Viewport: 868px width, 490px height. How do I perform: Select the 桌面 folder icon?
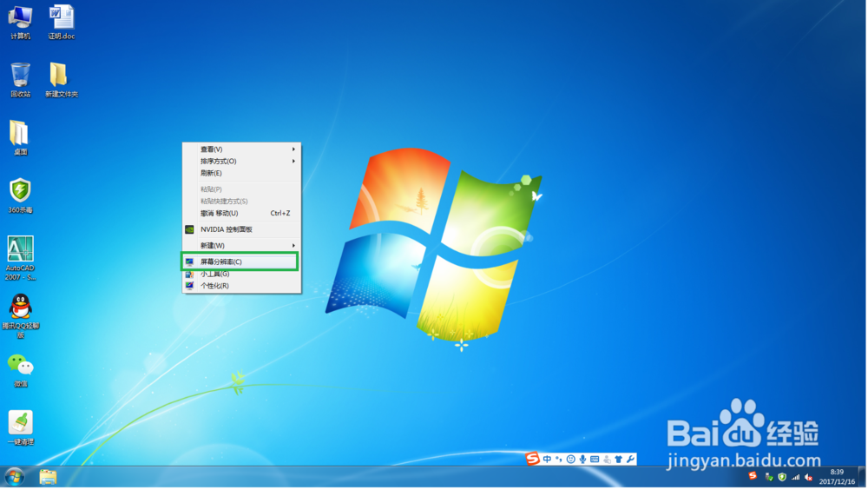21,137
